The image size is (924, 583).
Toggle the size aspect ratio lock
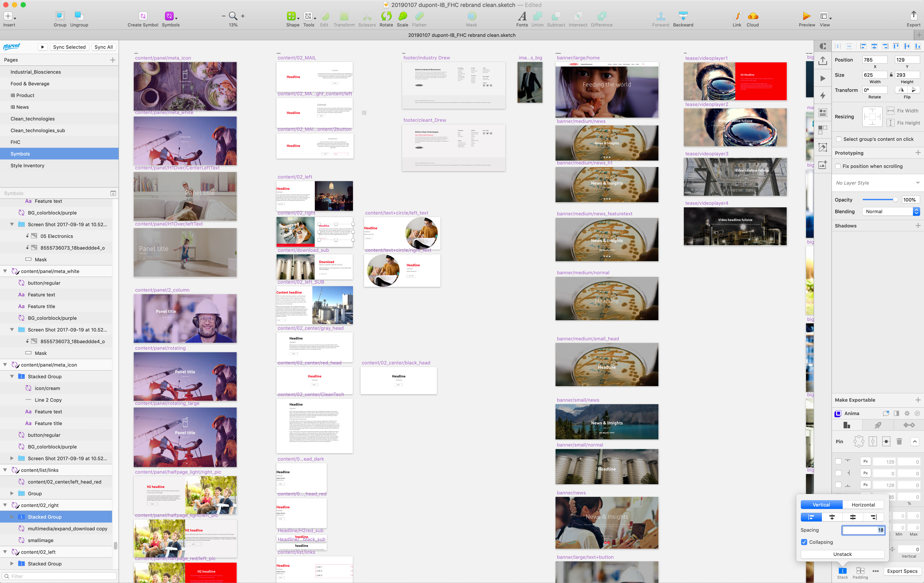point(891,75)
